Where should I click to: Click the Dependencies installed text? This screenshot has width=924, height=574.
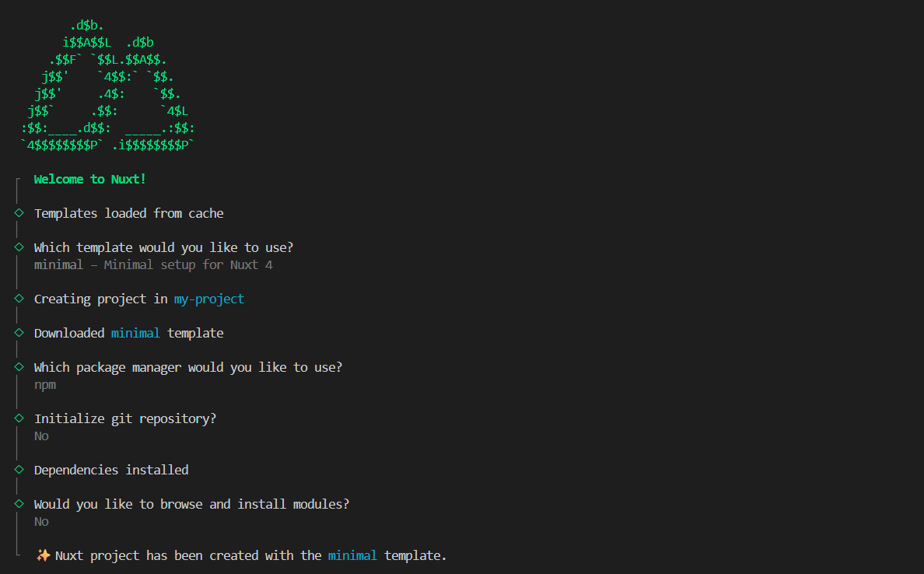click(111, 470)
